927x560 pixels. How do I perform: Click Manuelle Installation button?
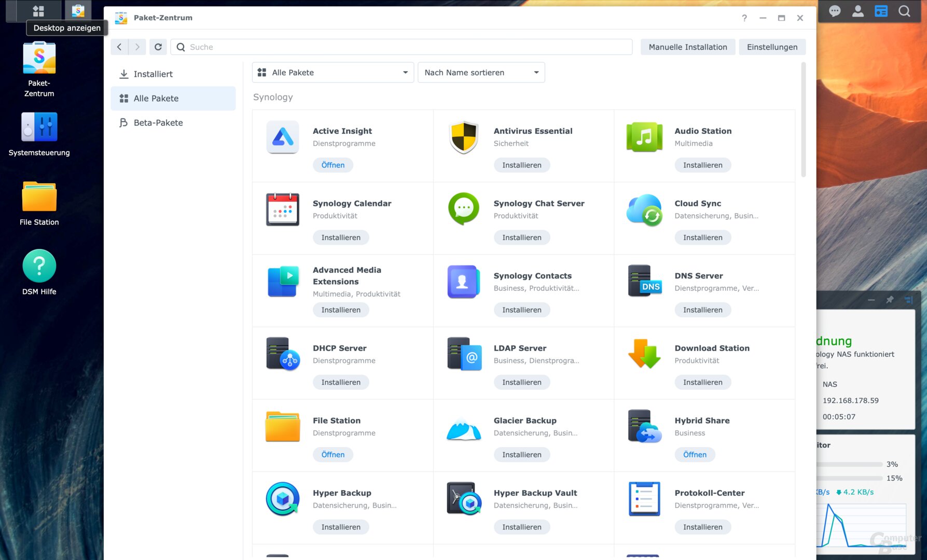[x=688, y=47]
